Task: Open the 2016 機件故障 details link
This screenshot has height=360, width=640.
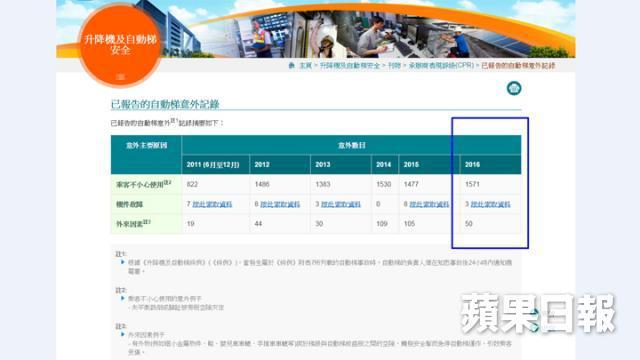Action: 491,204
